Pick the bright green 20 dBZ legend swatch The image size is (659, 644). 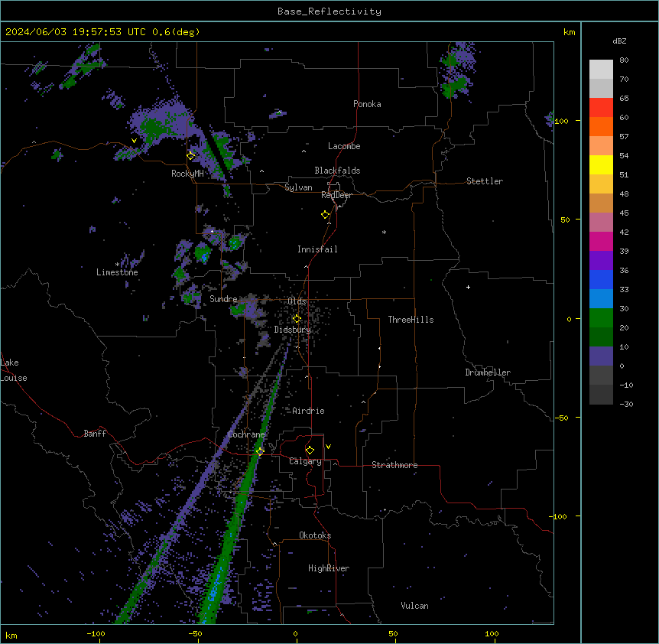click(601, 318)
